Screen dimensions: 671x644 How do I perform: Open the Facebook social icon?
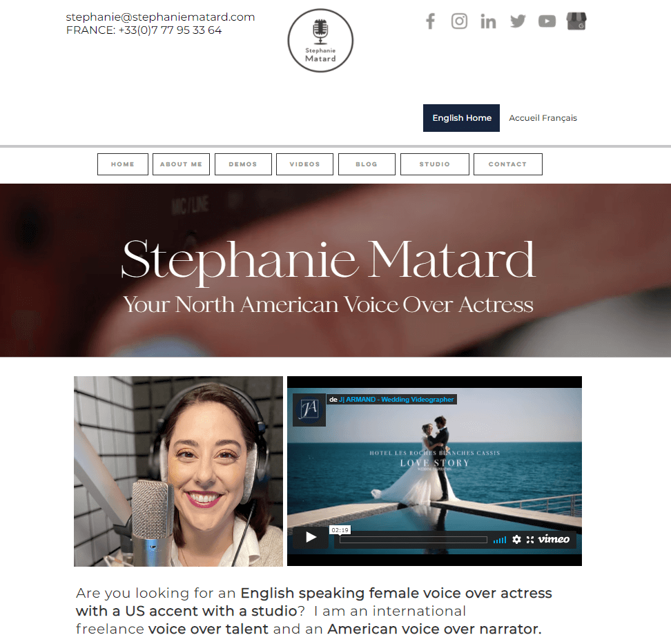pos(431,21)
